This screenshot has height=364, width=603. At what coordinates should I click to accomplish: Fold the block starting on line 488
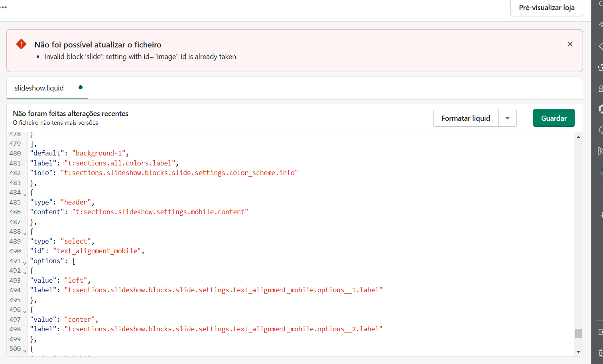point(25,234)
